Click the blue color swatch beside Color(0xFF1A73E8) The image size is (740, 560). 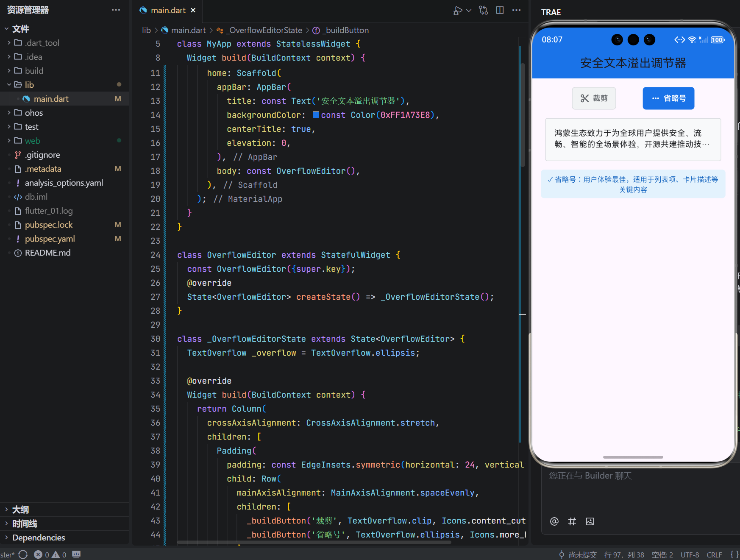316,115
